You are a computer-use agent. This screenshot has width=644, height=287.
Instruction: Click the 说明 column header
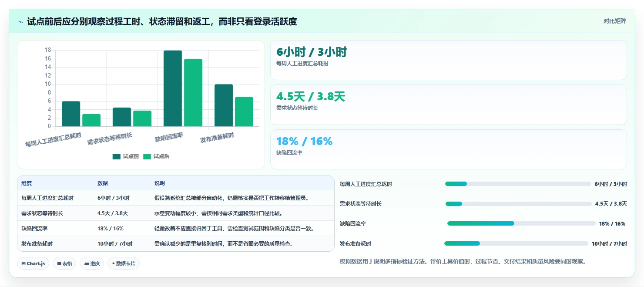coord(160,183)
